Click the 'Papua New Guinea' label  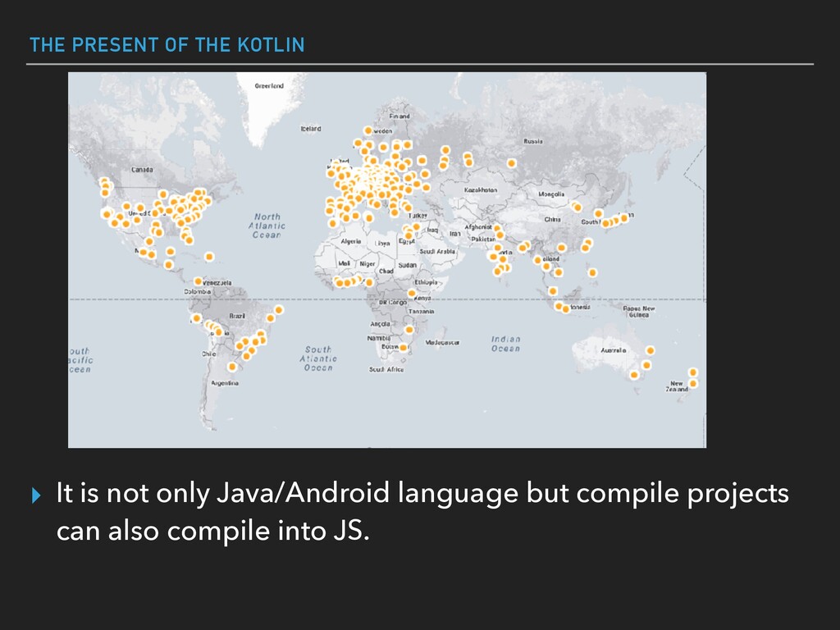pos(638,312)
